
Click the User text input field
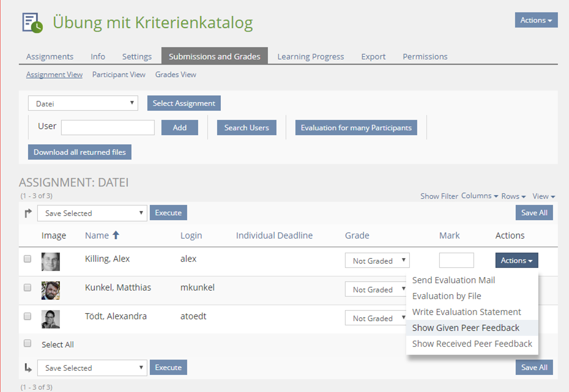click(x=108, y=127)
